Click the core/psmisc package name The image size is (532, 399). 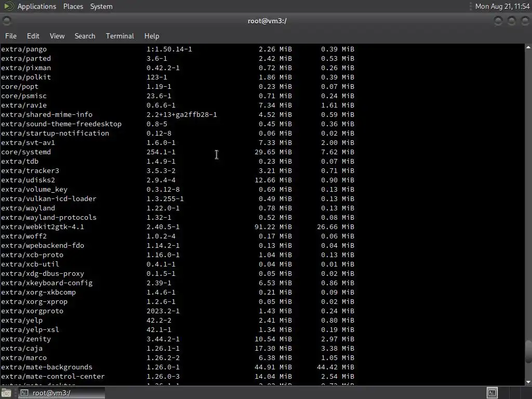(24, 96)
